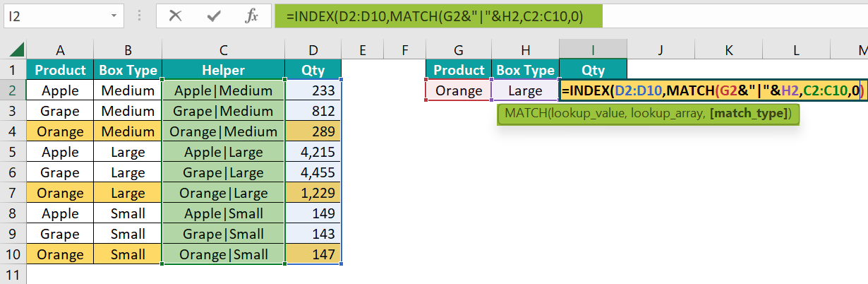868x284 pixels.
Task: Click Apple|Large helper cell
Action: pyautogui.click(x=224, y=152)
